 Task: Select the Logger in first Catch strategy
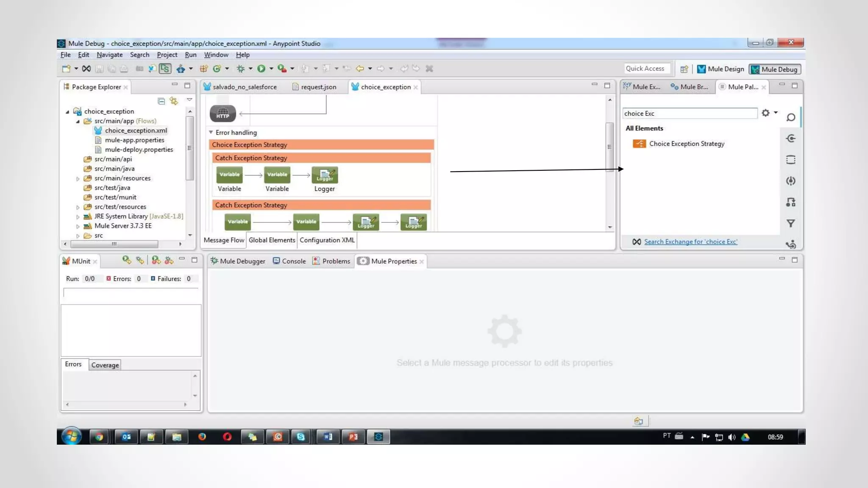[x=325, y=175]
